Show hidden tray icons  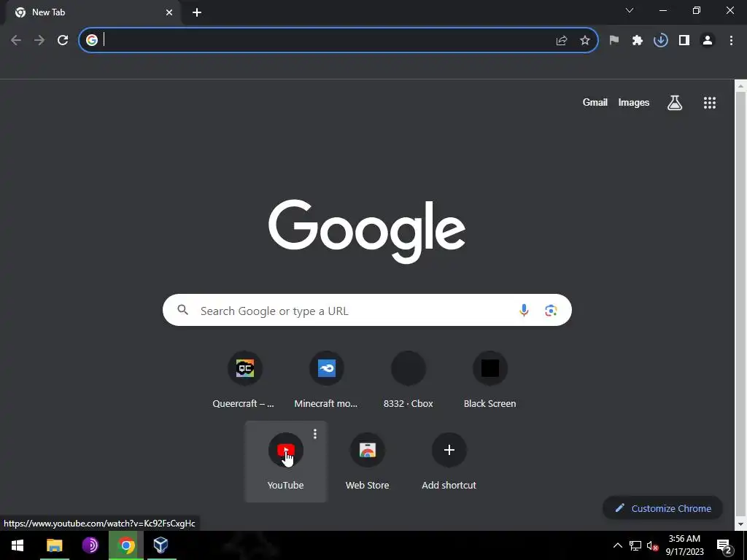(617, 545)
